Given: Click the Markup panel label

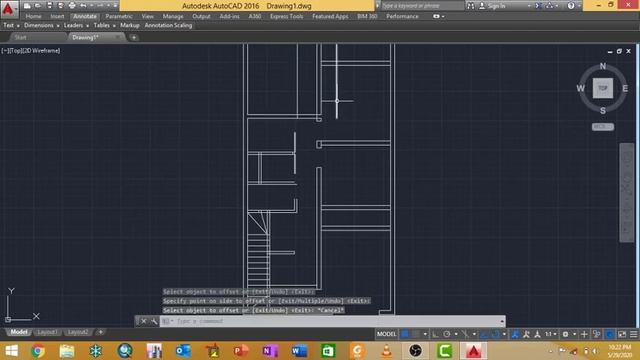Looking at the screenshot, I should pyautogui.click(x=129, y=25).
